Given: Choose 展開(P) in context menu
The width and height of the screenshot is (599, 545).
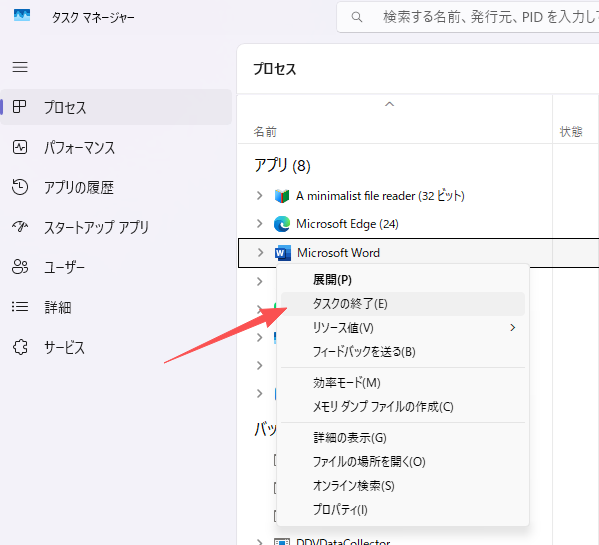Looking at the screenshot, I should (x=403, y=280).
